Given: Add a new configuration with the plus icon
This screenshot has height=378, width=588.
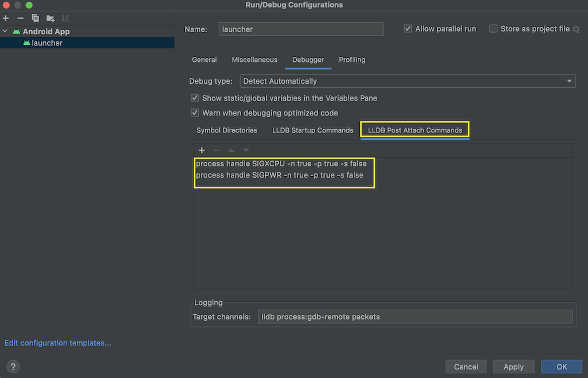Looking at the screenshot, I should pos(6,18).
